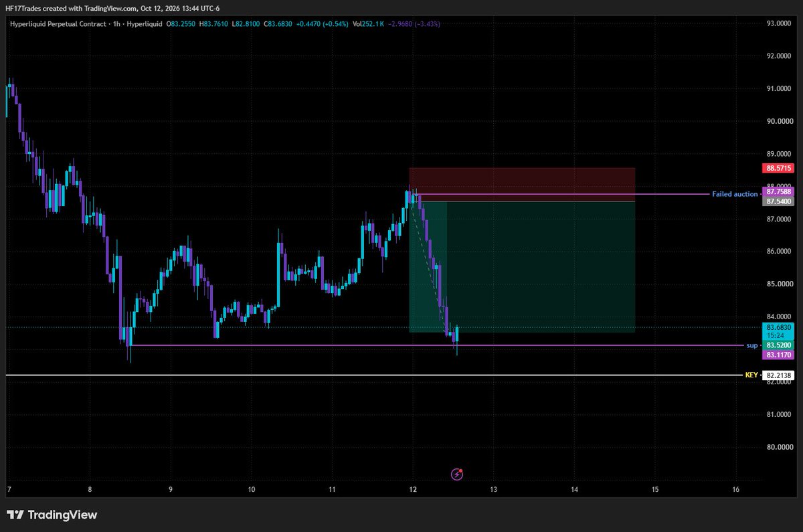Click the purple 83.1170 price tag
Screen dimensions: 803x532
coord(778,355)
